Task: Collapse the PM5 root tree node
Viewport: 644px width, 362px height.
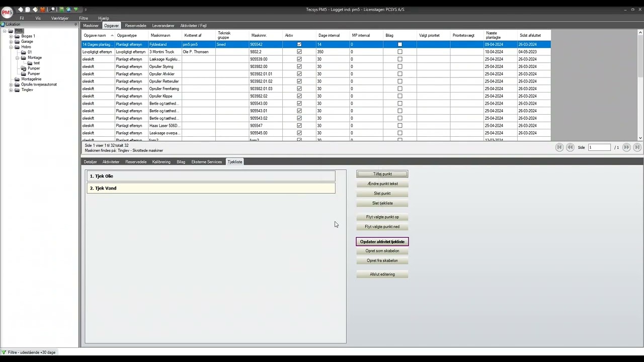Action: [x=5, y=31]
